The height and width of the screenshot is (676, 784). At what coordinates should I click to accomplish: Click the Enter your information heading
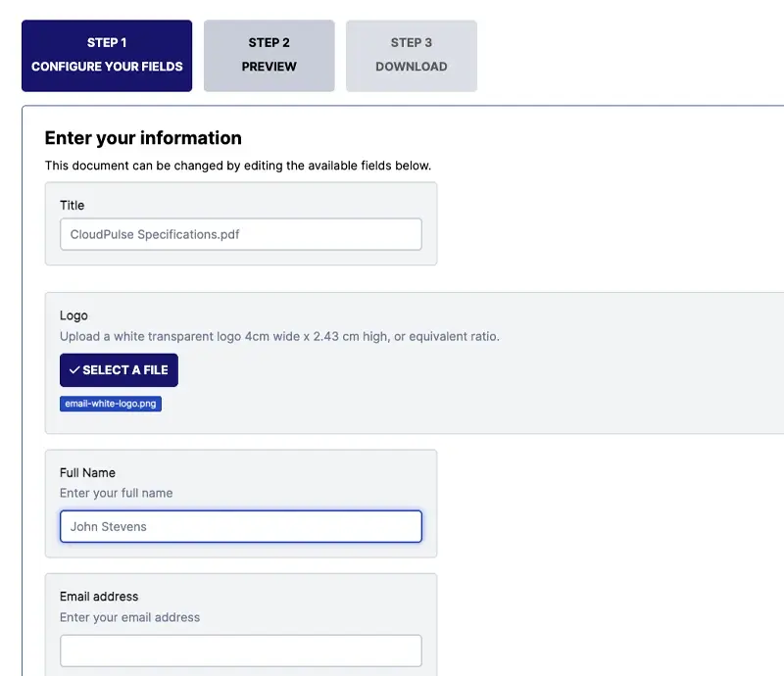coord(143,138)
